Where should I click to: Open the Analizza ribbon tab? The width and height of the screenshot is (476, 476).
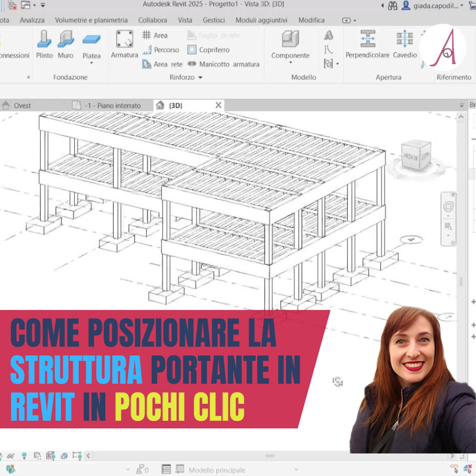pyautogui.click(x=32, y=20)
